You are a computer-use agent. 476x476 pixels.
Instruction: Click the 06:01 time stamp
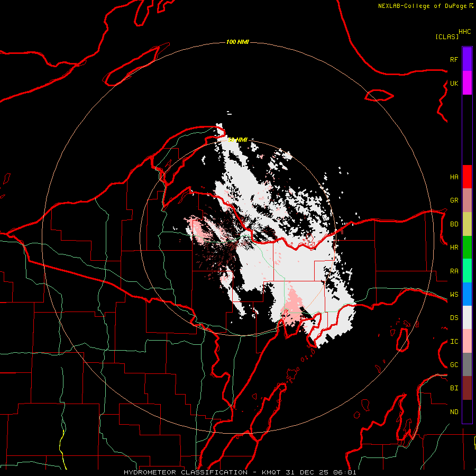[x=344, y=472]
